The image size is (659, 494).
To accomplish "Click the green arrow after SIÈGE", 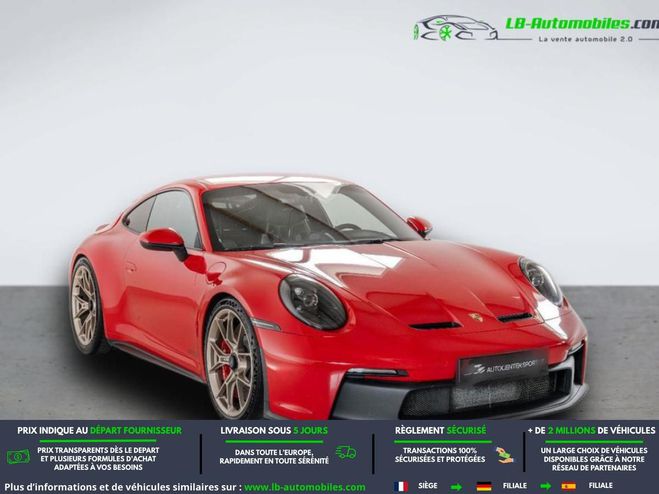I will 456,487.
